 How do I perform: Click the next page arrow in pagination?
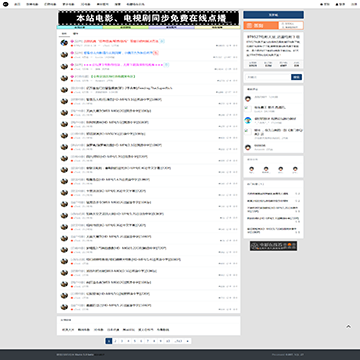pos(188,341)
